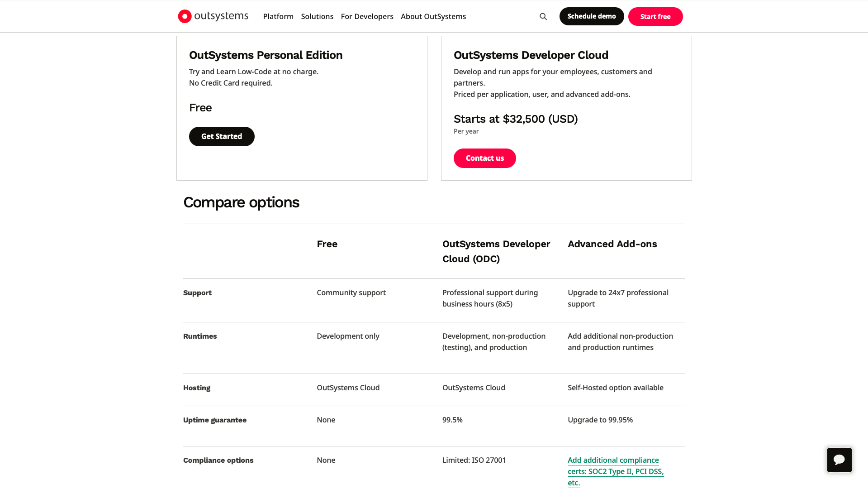Click the Limited: ISO 27001 cell
This screenshot has width=868, height=489.
click(474, 460)
